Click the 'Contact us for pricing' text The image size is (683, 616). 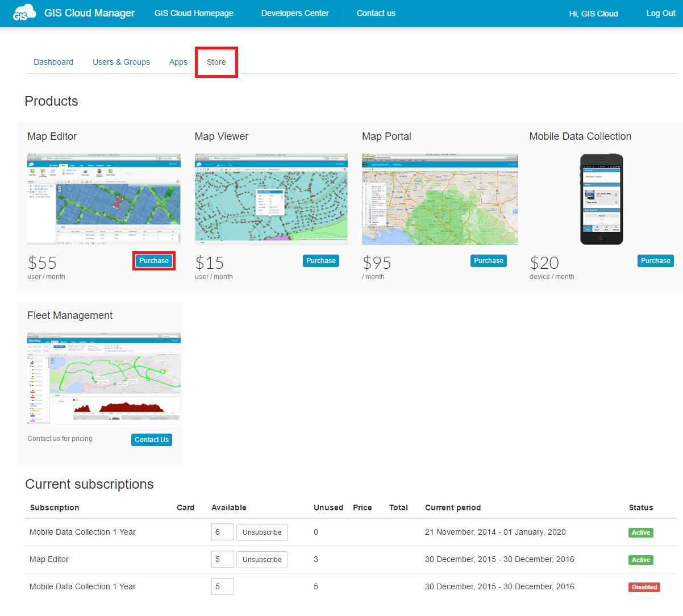(60, 439)
